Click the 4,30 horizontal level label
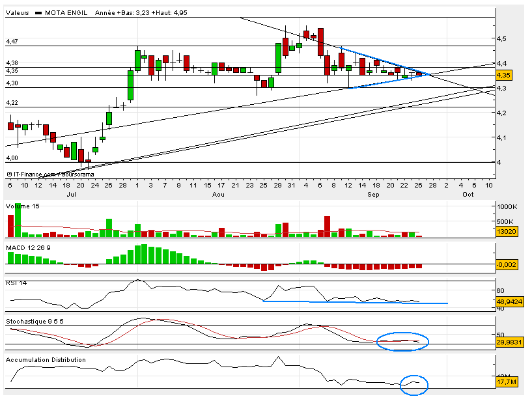The image size is (532, 403). (12, 83)
